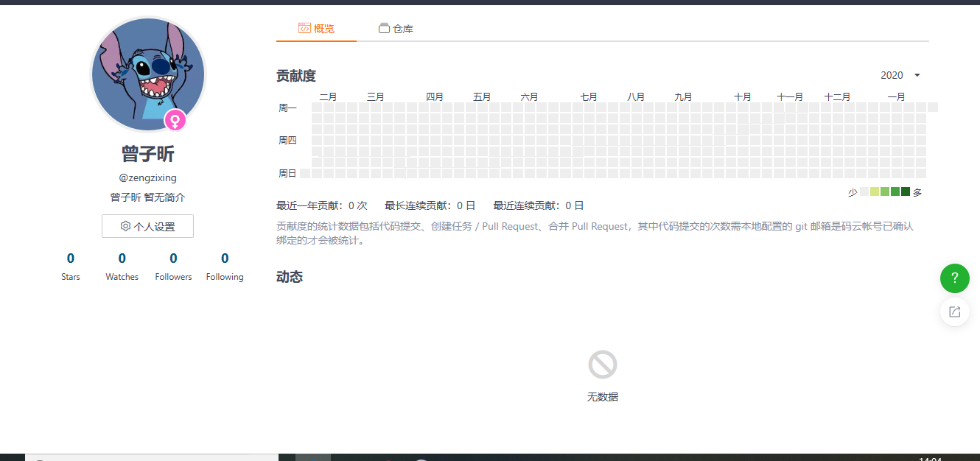Click the Stitch profile avatar
980x461 pixels.
(x=147, y=75)
